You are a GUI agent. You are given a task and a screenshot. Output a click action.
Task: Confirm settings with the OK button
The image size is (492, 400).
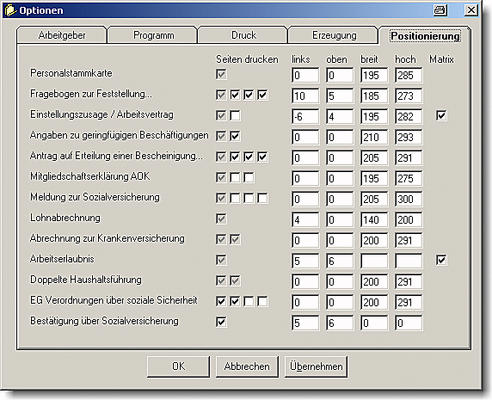(178, 366)
